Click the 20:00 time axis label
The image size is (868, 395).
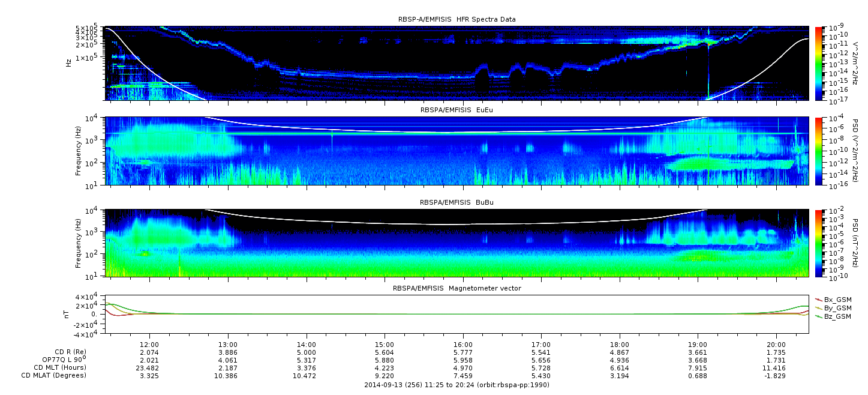777,345
